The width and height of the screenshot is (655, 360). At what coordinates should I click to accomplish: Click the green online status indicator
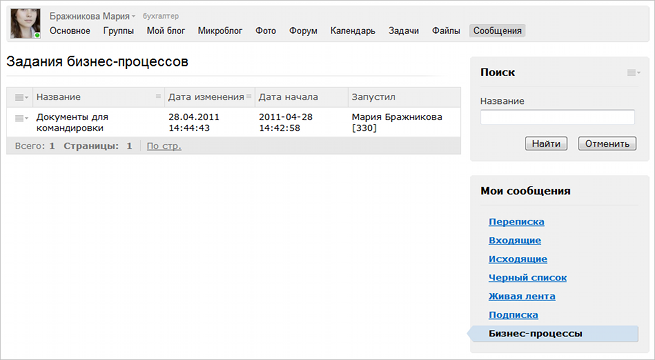point(37,35)
